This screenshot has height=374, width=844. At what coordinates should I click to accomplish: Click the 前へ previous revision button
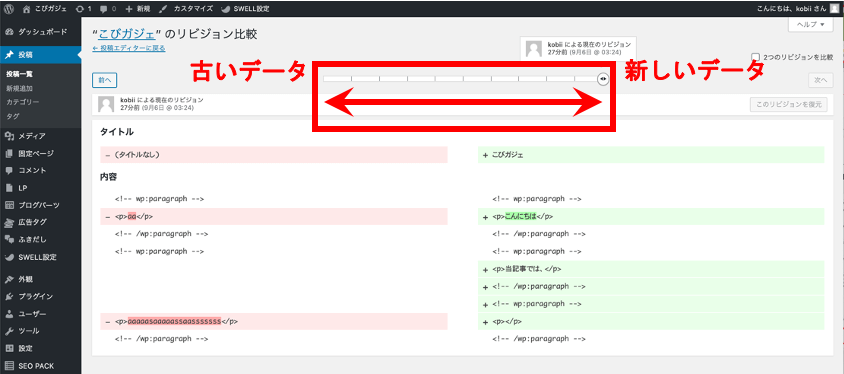[x=104, y=80]
